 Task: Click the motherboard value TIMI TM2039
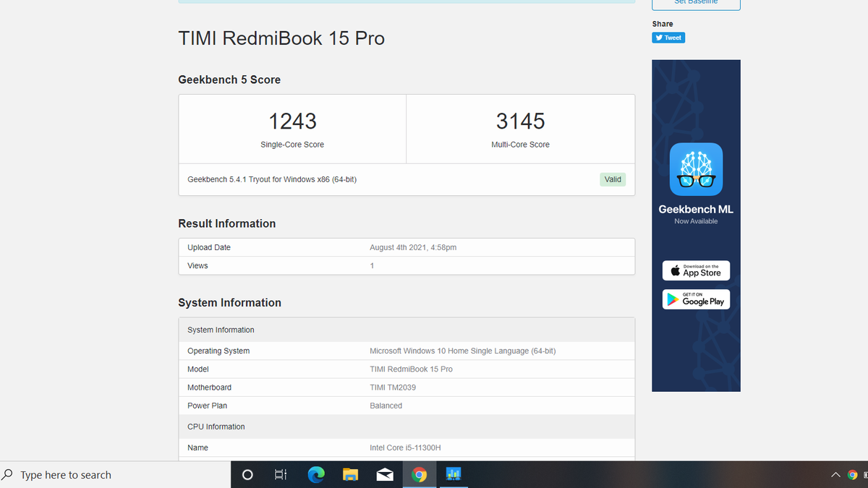pos(393,388)
